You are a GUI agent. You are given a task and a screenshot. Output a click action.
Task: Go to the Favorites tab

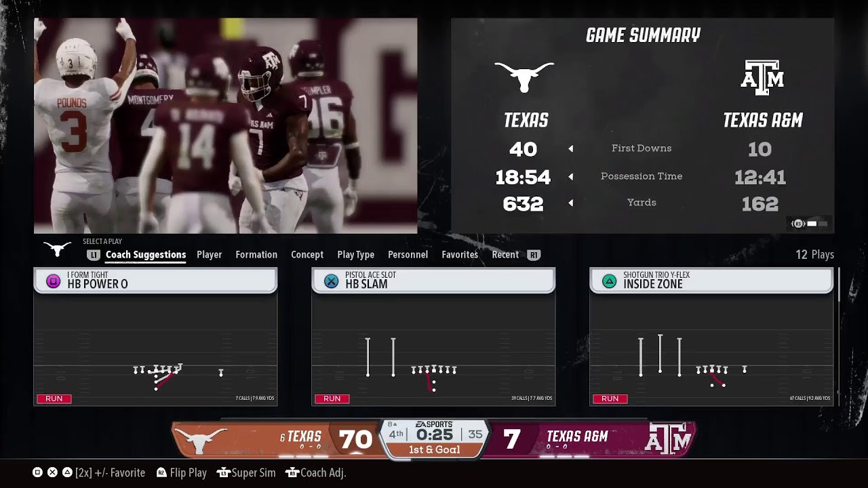pos(460,255)
